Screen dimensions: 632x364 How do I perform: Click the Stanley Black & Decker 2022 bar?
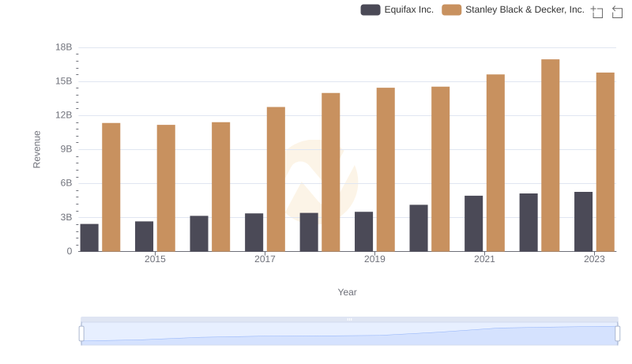tap(550, 156)
